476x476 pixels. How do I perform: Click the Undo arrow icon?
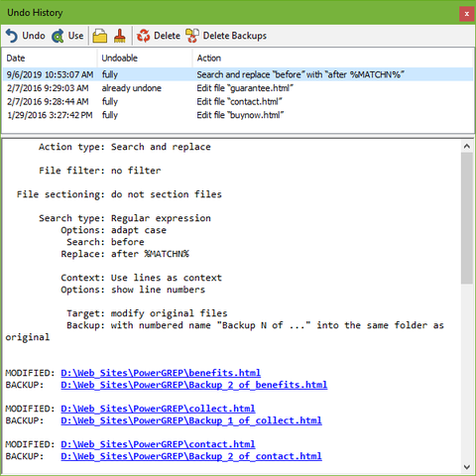pyautogui.click(x=12, y=36)
